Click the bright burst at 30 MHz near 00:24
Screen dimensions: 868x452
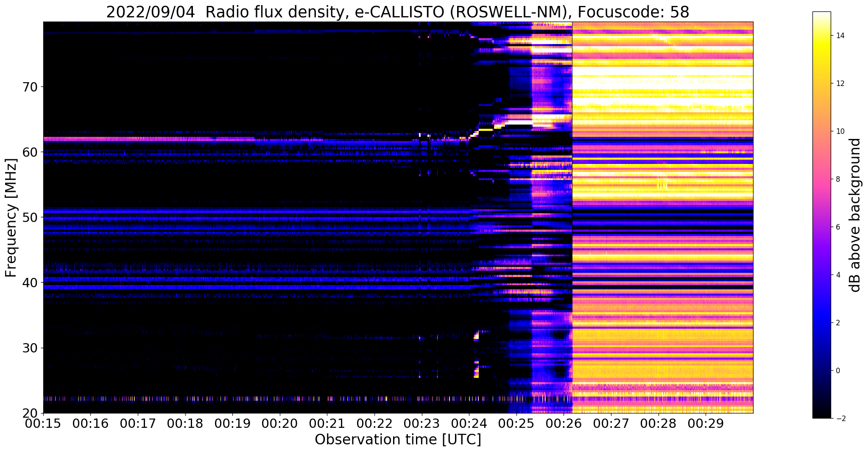[x=476, y=336]
